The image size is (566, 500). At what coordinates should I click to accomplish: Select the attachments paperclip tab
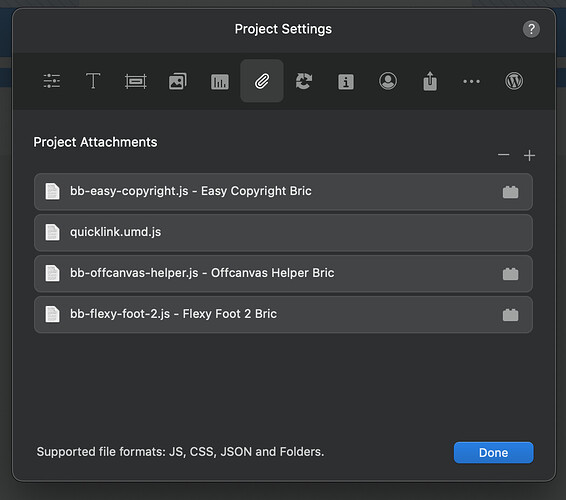pos(262,81)
